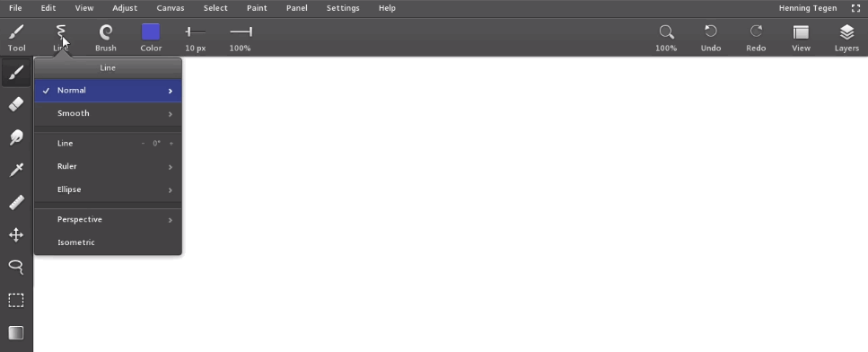Screen dimensions: 868x352
Task: Expand the Ruler submenu arrow
Action: tap(171, 167)
